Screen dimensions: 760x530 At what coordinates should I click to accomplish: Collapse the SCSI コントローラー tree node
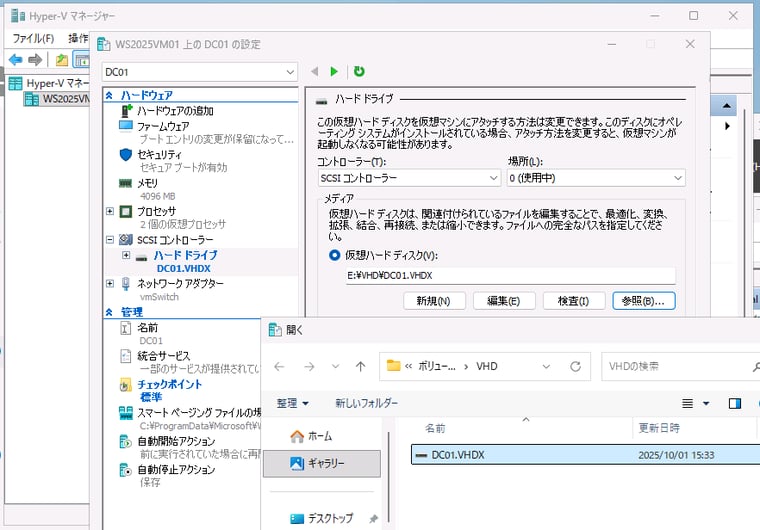click(x=110, y=240)
